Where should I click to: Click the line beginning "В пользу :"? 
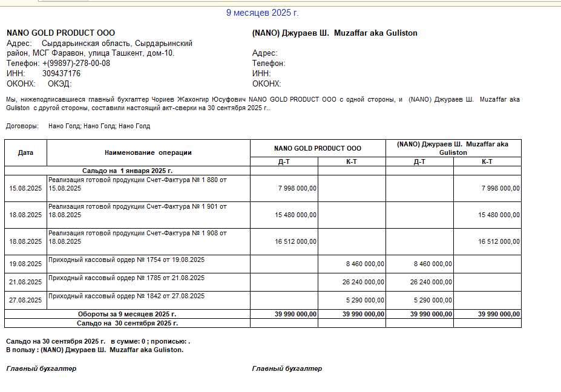95,350
